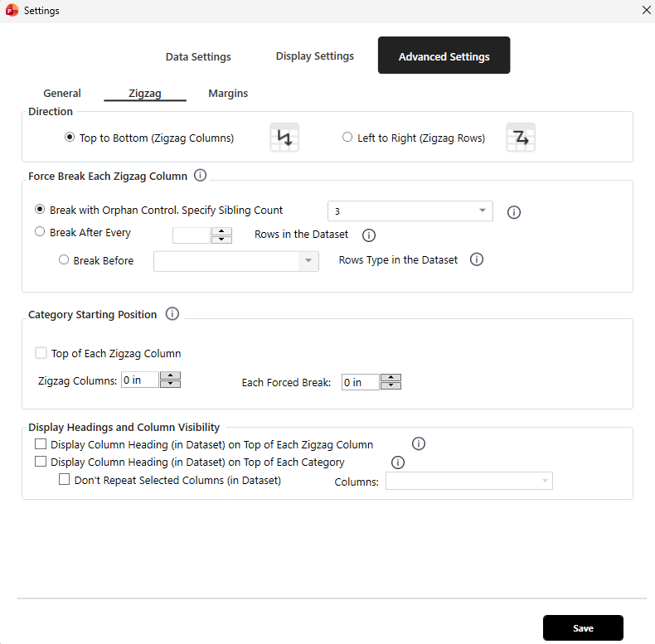Click the Save button
The height and width of the screenshot is (644, 655).
(583, 628)
